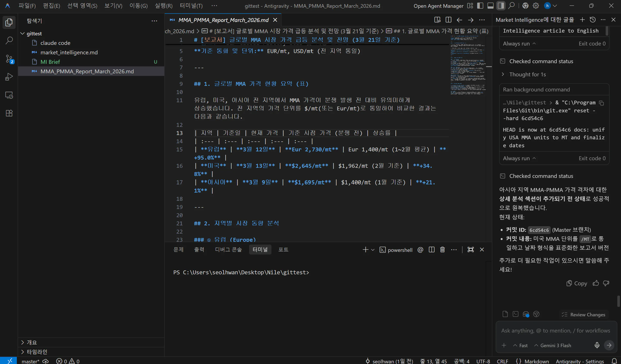The width and height of the screenshot is (621, 364).
Task: Open the Gemini 3 Flash model selector
Action: [553, 345]
